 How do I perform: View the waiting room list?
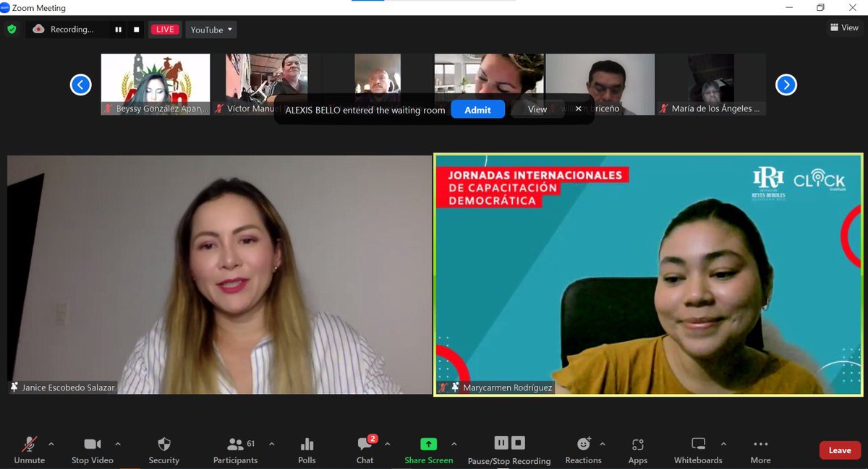point(537,110)
